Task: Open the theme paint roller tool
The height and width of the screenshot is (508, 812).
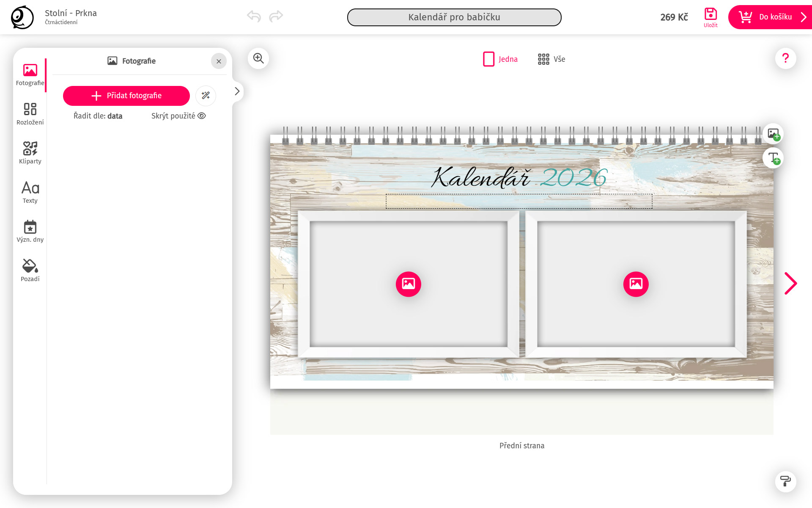Action: tap(785, 481)
